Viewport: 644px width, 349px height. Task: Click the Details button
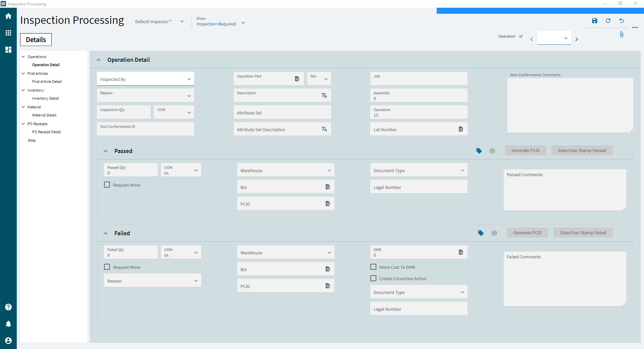36,40
